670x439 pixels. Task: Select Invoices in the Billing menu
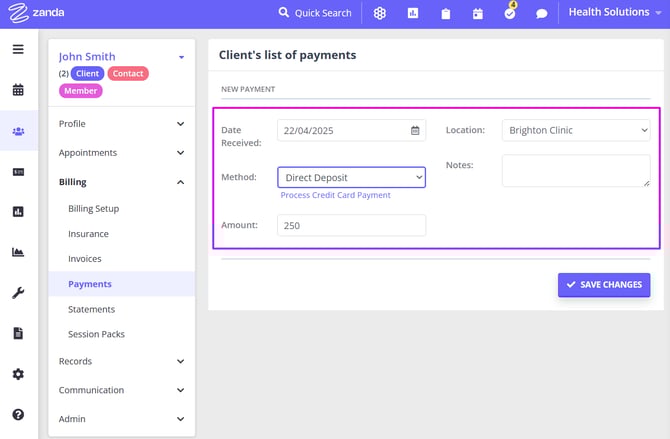[85, 259]
